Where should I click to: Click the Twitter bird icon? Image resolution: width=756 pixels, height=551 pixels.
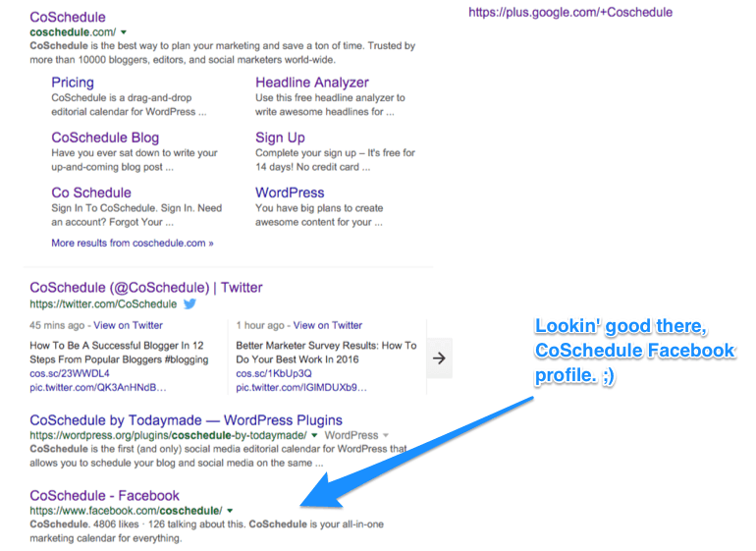pos(189,303)
